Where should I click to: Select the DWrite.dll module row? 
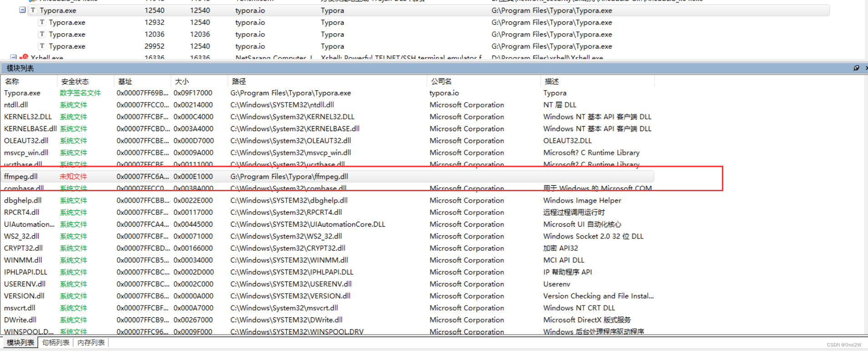click(x=328, y=320)
